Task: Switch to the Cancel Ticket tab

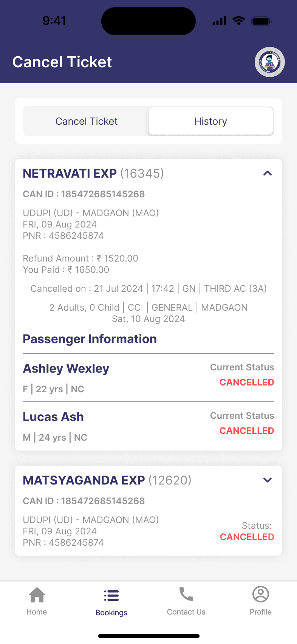Action: click(x=86, y=121)
